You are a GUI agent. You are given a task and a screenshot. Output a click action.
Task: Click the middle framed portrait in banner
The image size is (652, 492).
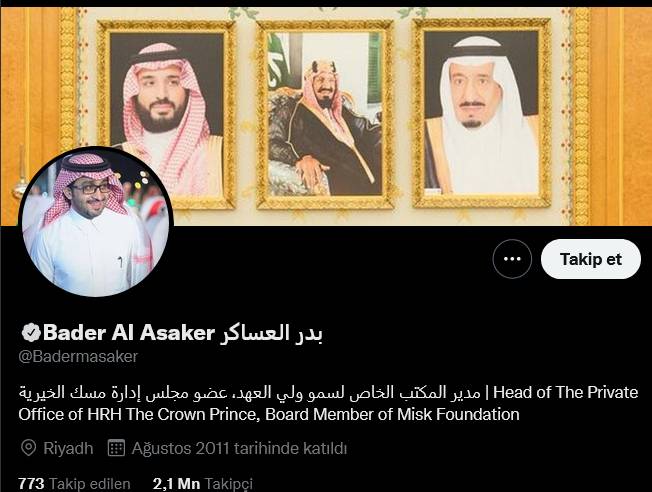(325, 114)
